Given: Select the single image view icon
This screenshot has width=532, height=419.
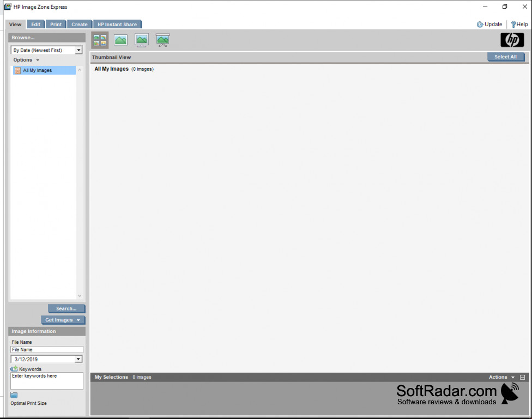Looking at the screenshot, I should pyautogui.click(x=121, y=40).
